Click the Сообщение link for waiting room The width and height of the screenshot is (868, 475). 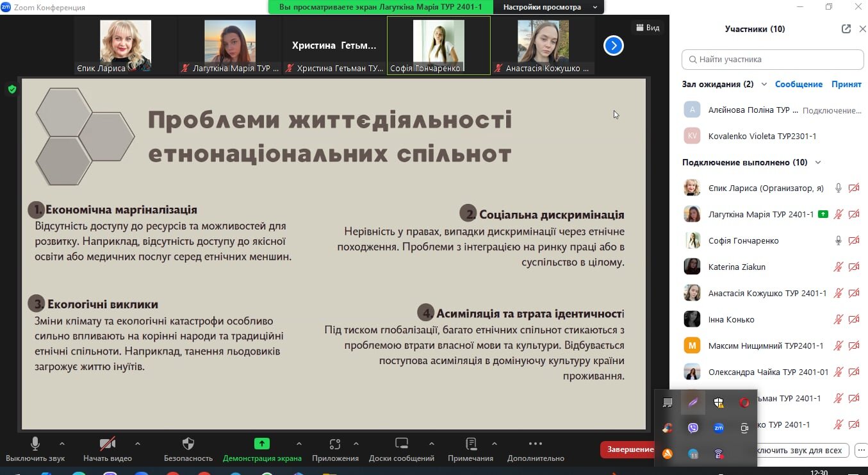click(798, 85)
